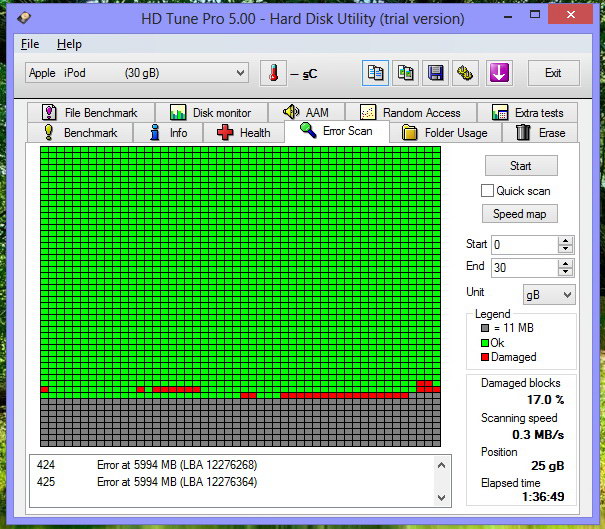The height and width of the screenshot is (529, 605).
Task: Open the Folder Usage tab
Action: pos(444,133)
